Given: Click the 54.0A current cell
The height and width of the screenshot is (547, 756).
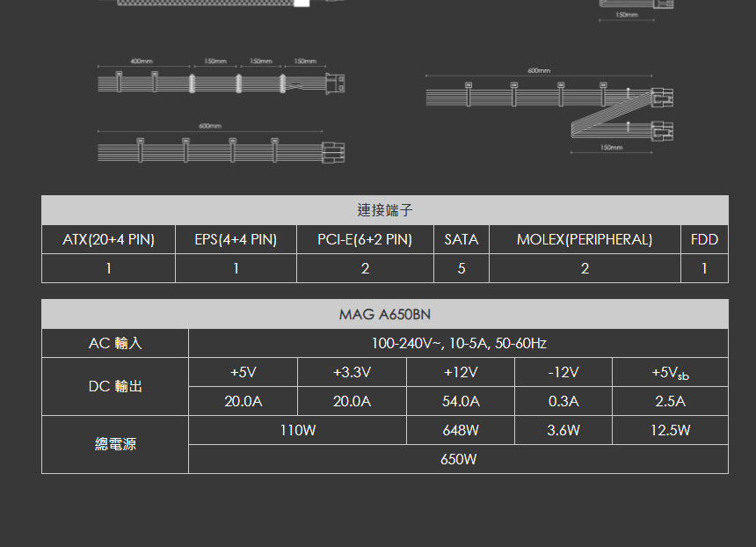Looking at the screenshot, I should [461, 401].
